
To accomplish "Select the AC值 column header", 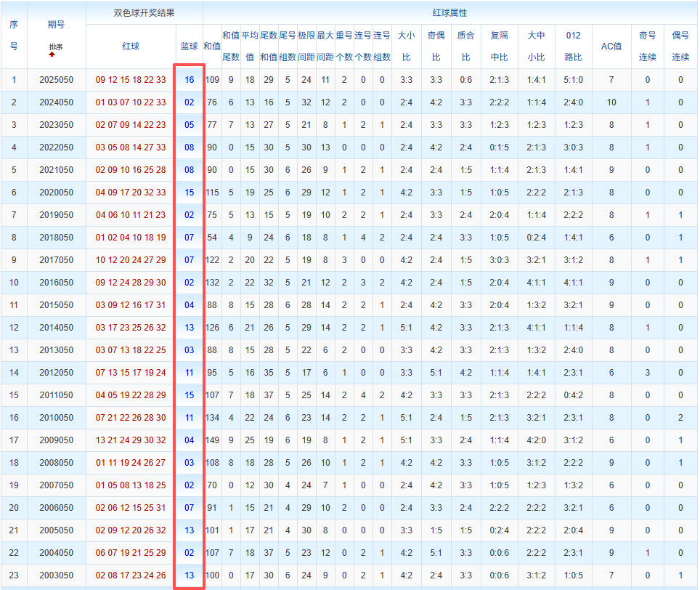I will click(x=611, y=46).
